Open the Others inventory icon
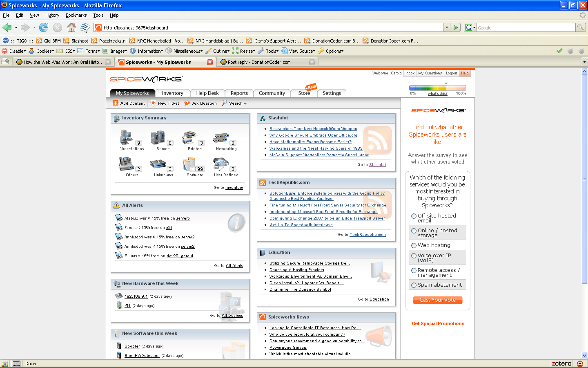The height and width of the screenshot is (368, 588). [127, 164]
